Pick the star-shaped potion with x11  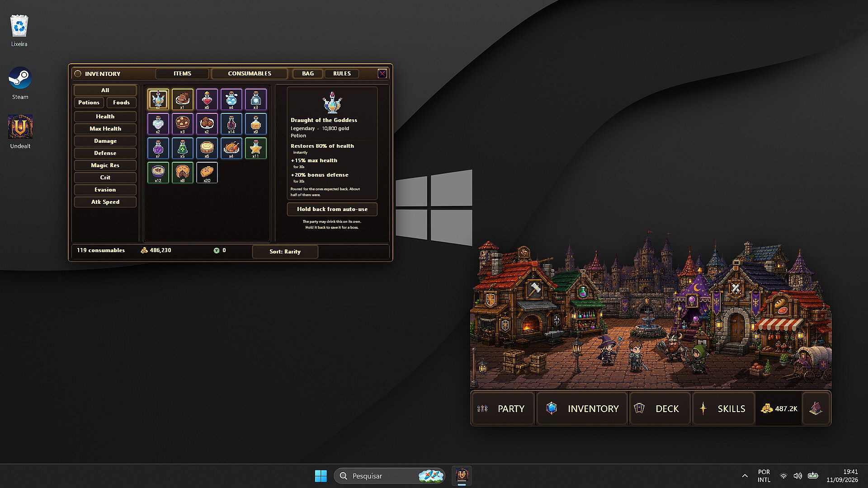tap(256, 148)
